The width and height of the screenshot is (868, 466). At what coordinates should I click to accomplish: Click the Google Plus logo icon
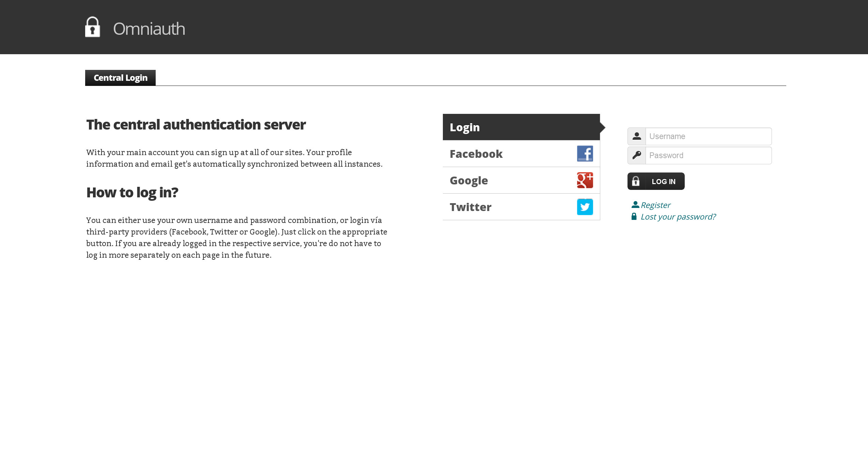(x=585, y=180)
